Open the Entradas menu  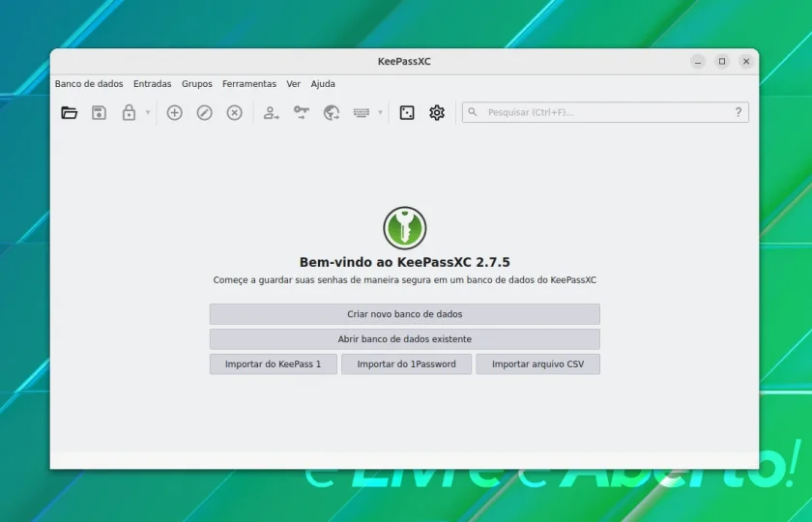(153, 84)
